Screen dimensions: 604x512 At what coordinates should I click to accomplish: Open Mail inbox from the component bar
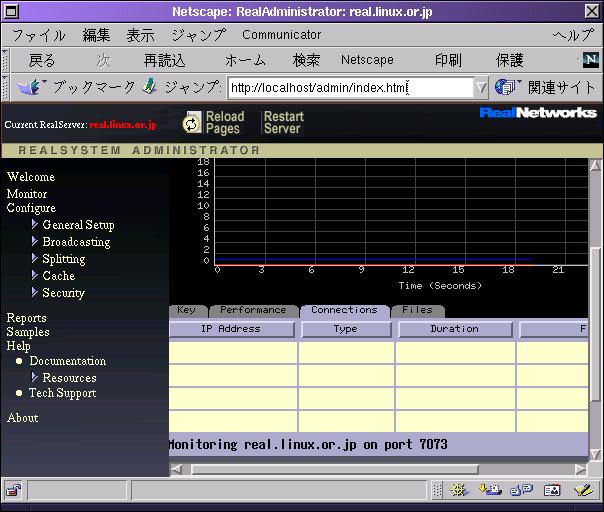[x=490, y=490]
